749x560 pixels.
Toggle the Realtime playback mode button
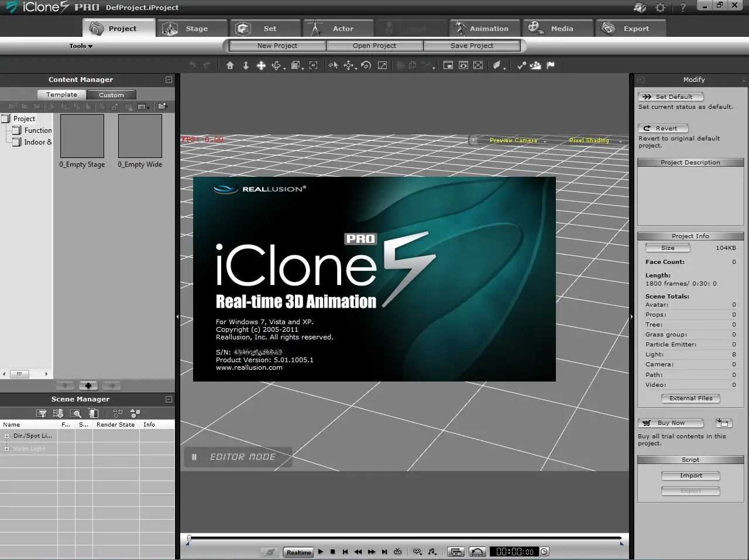(x=298, y=552)
